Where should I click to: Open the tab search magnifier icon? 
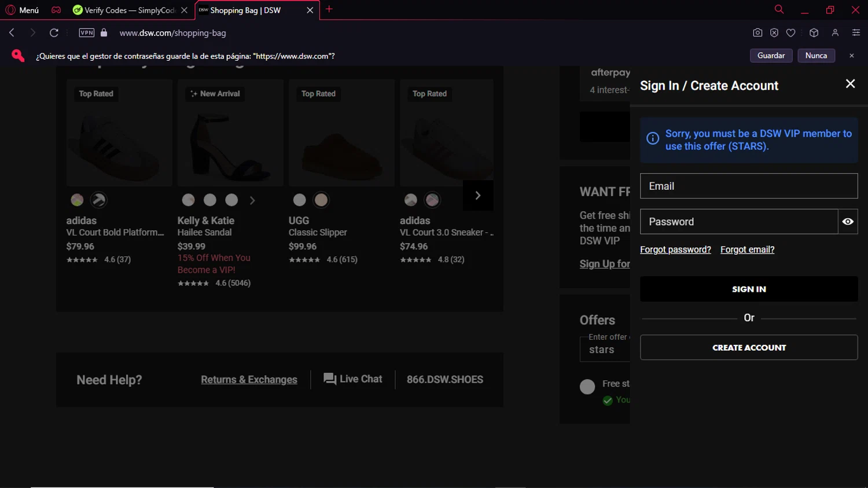(779, 9)
